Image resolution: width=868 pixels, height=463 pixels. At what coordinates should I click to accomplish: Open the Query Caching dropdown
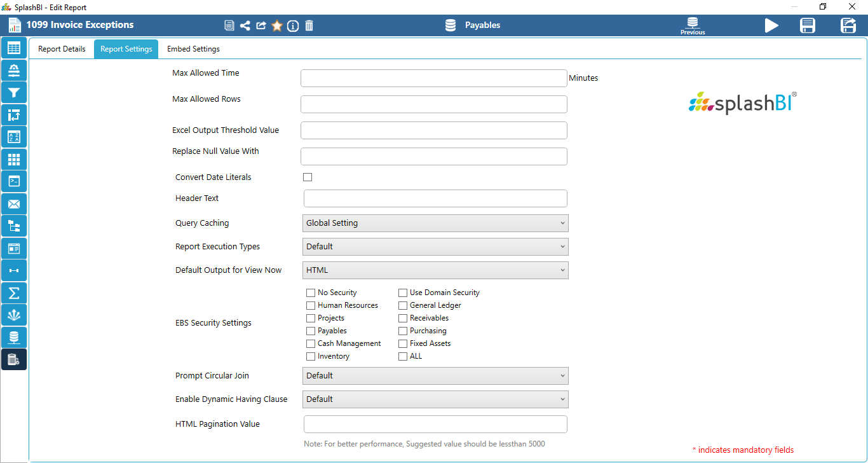436,223
